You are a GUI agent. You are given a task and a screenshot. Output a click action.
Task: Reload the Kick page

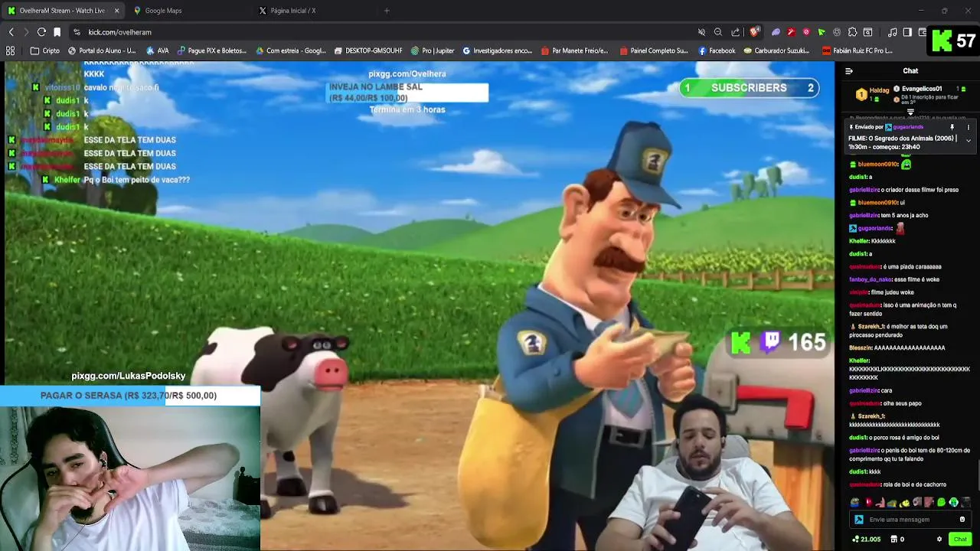point(41,32)
